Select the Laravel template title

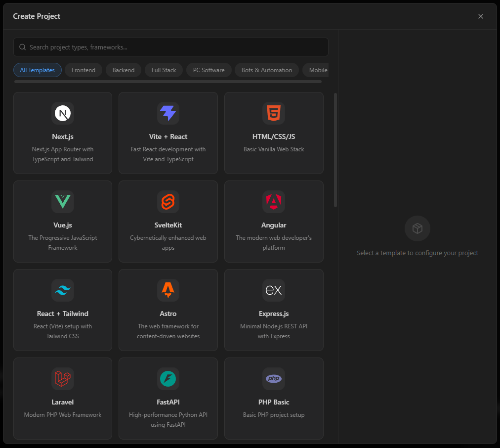63,402
